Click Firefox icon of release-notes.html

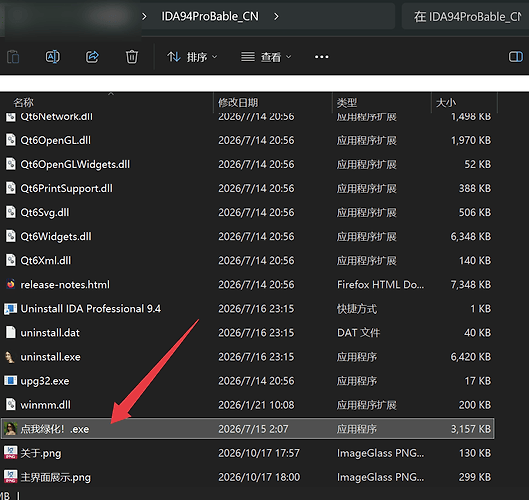click(11, 284)
